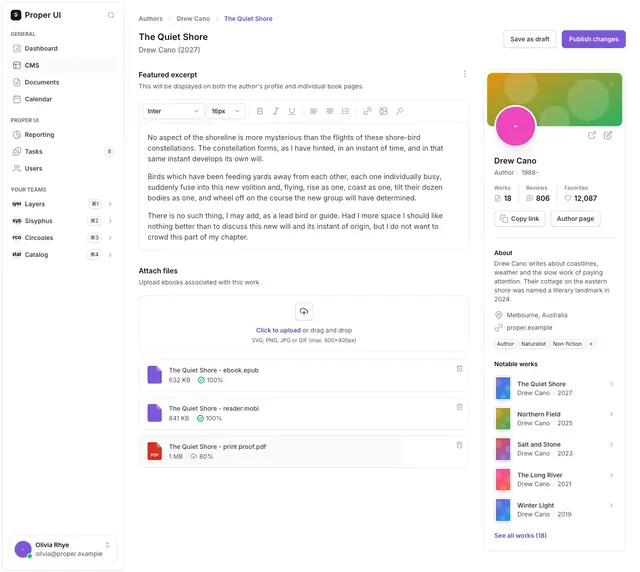
Task: Click the search icon in the sidebar header
Action: click(111, 15)
